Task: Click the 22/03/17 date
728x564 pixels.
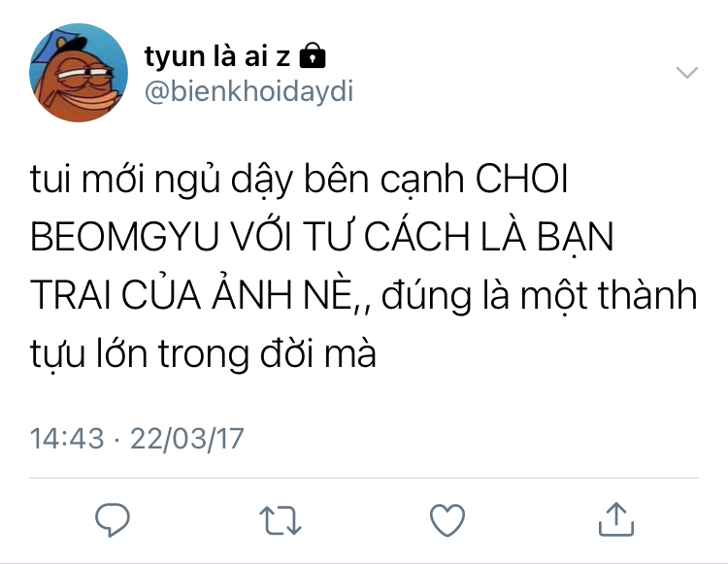Action: point(187,438)
